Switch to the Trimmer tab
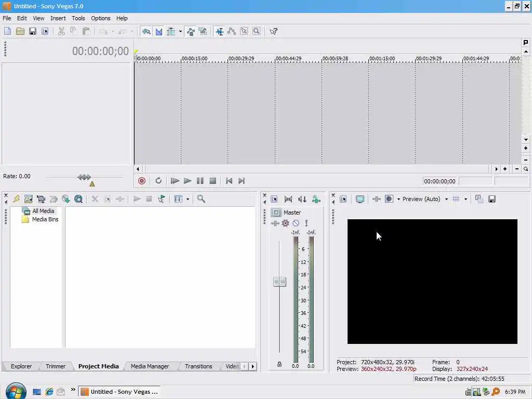 55,366
